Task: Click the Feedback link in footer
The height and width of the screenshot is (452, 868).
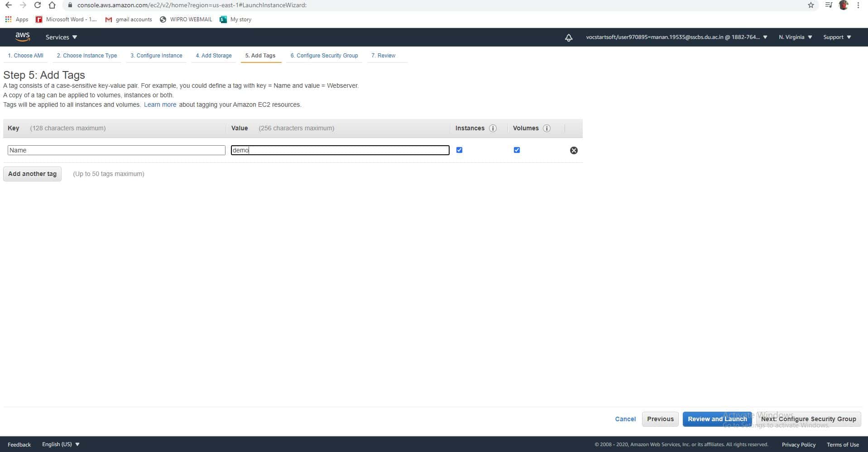Action: (x=19, y=445)
